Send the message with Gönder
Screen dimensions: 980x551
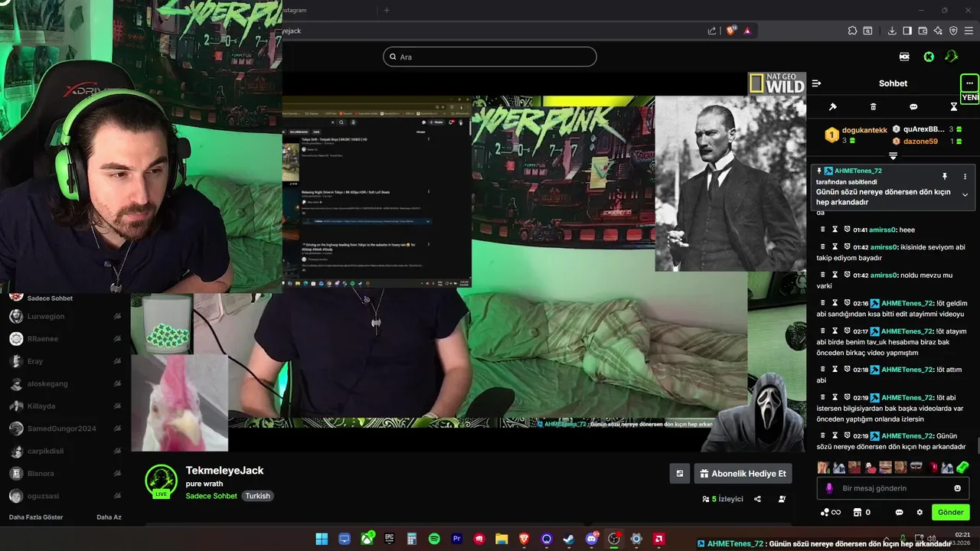pos(951,512)
